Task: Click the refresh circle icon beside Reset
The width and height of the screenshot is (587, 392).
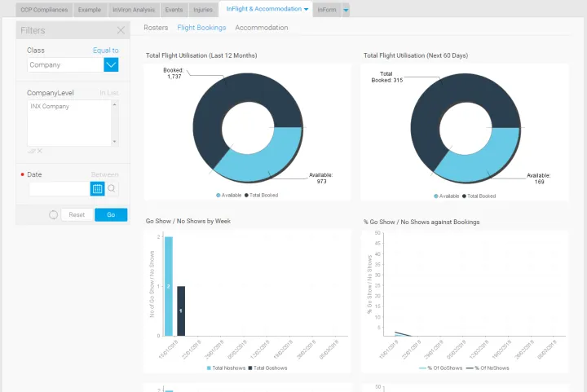Action: (54, 214)
